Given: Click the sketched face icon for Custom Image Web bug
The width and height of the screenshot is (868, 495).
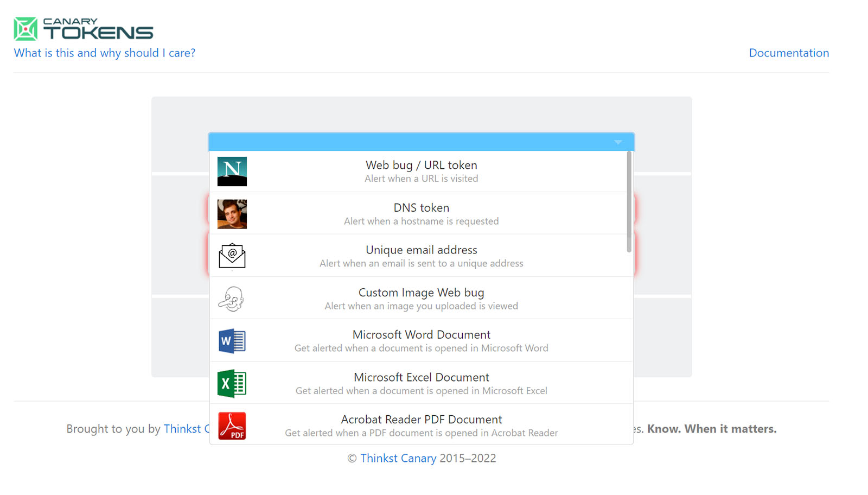Looking at the screenshot, I should tap(232, 299).
